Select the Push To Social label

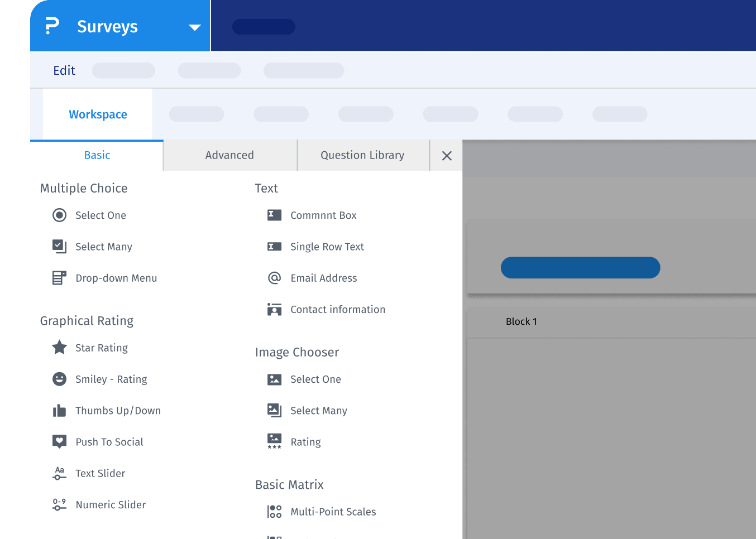109,442
